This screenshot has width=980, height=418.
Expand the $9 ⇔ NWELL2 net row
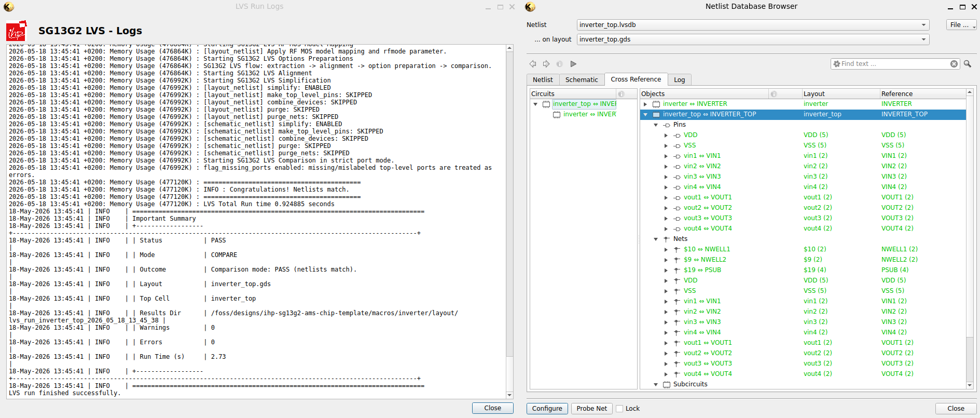pyautogui.click(x=666, y=260)
